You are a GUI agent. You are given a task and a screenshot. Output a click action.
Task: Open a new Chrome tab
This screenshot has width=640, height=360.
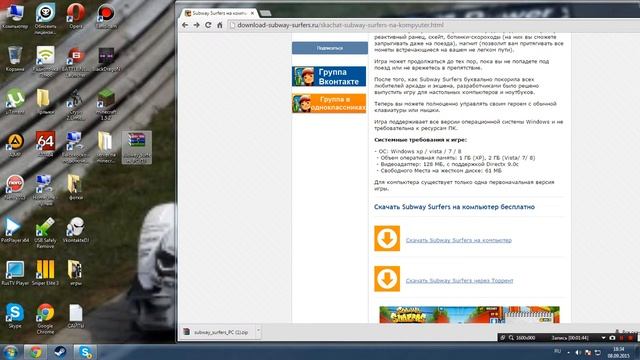[265, 13]
